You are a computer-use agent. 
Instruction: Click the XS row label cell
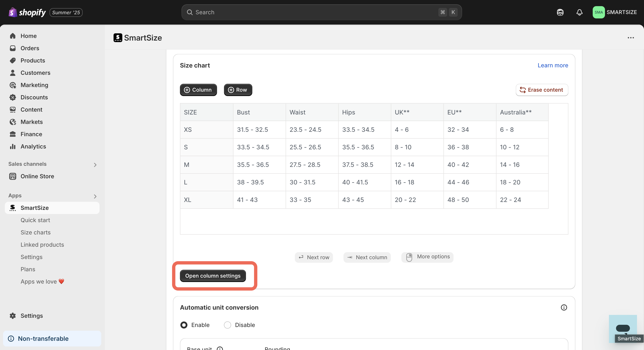click(206, 130)
